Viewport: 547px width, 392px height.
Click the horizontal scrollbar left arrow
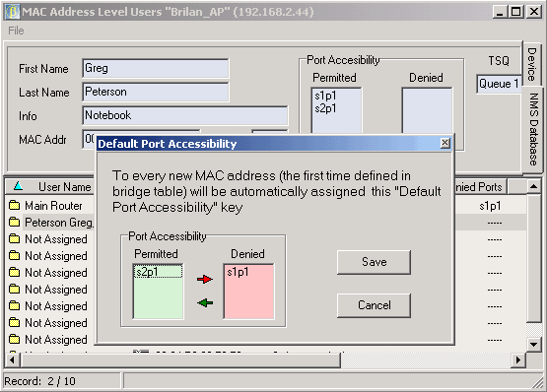click(x=12, y=359)
